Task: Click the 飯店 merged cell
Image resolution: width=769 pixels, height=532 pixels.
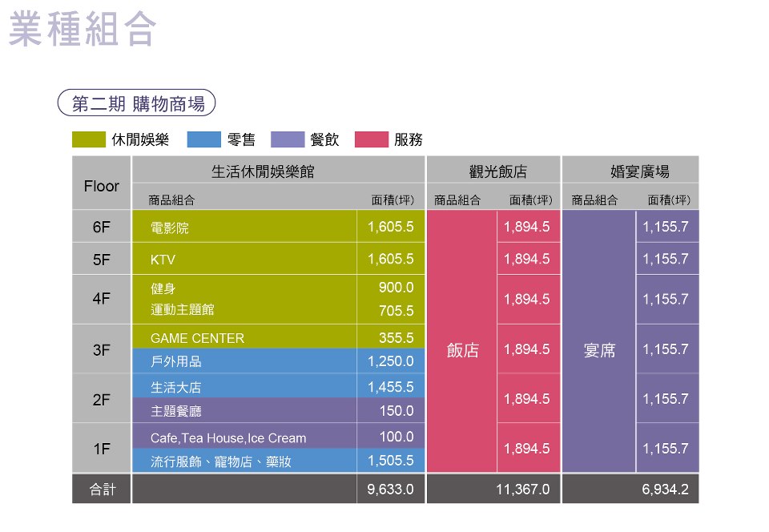Action: click(462, 341)
